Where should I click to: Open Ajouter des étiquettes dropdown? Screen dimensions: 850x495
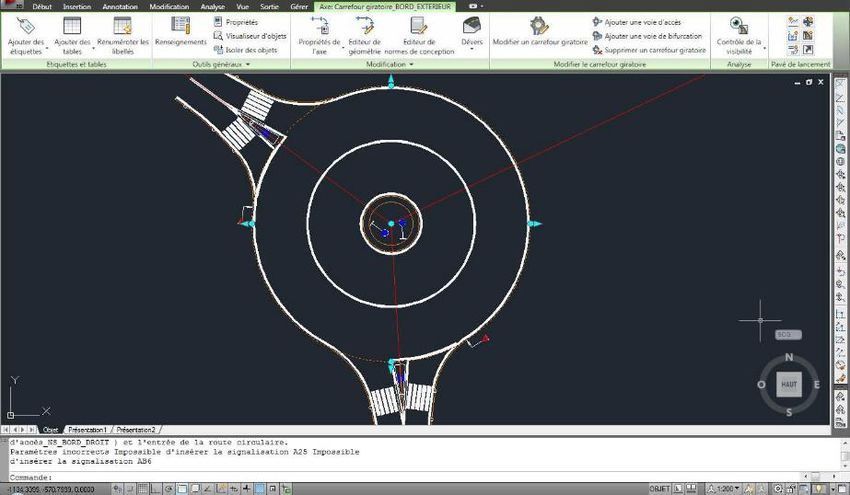point(25,51)
